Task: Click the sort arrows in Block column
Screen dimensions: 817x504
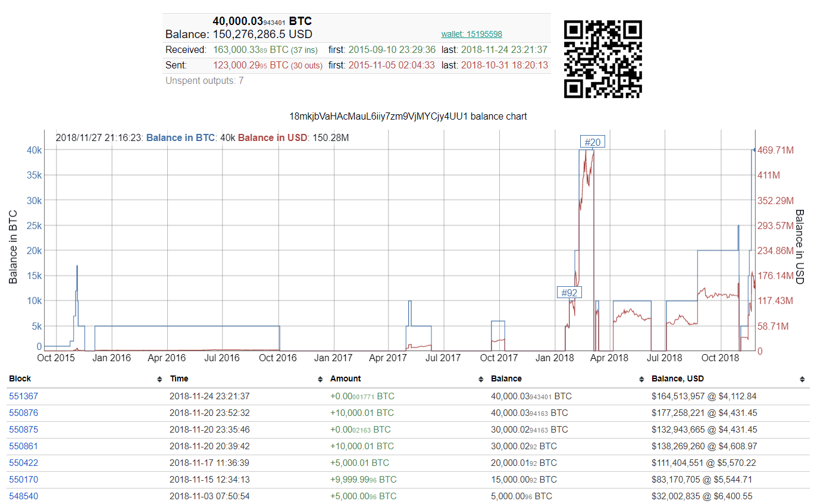Action: (x=159, y=379)
